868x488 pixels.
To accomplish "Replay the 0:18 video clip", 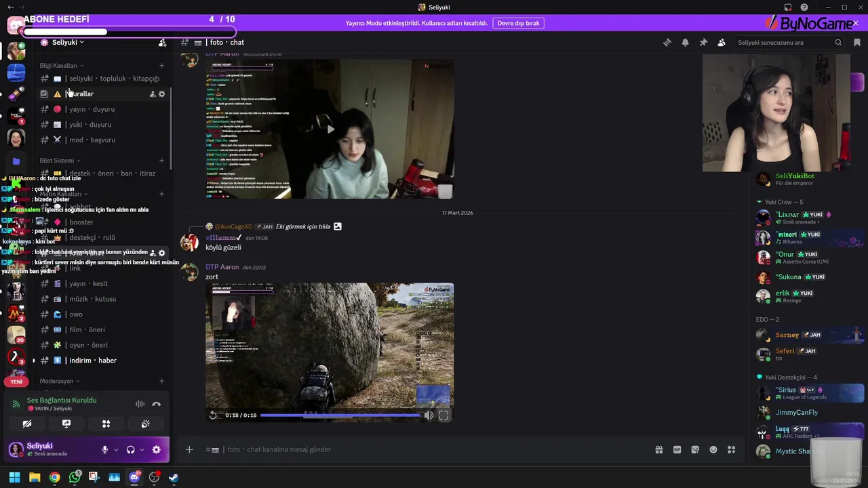I will point(213,415).
